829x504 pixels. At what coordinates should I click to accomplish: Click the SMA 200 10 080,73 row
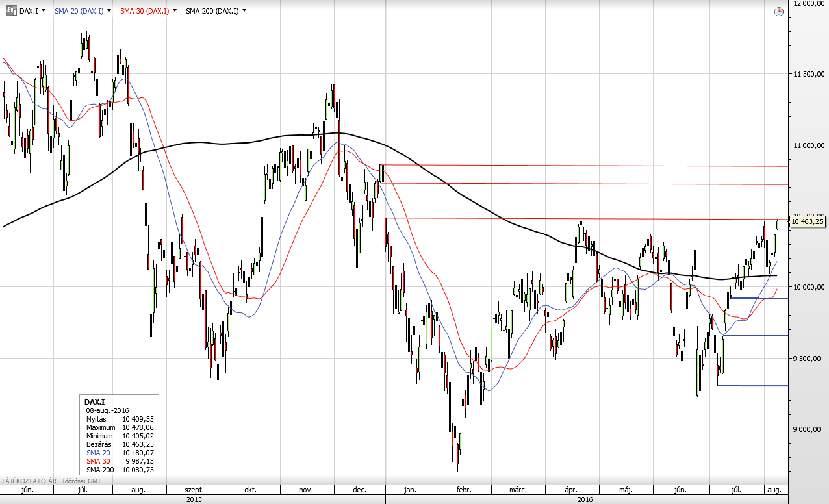tap(119, 470)
